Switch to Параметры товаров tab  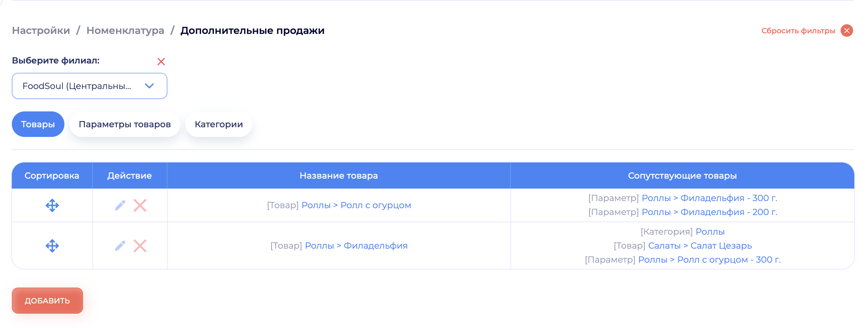tap(125, 124)
